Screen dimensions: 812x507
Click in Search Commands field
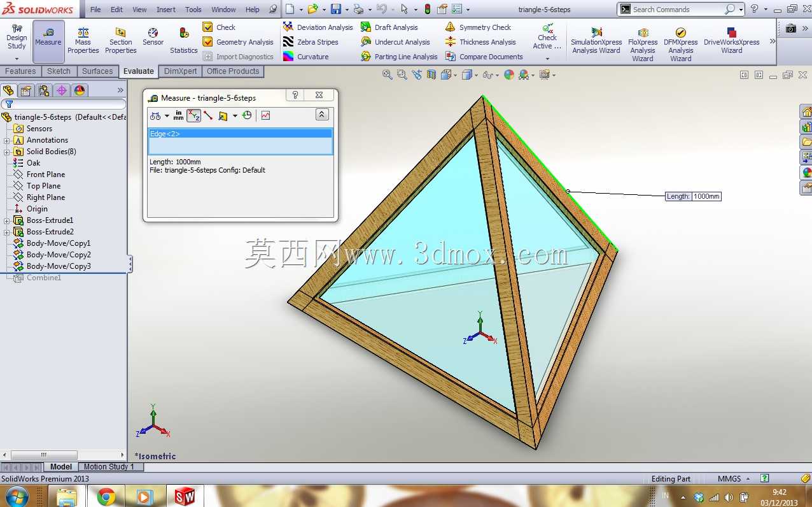point(678,10)
